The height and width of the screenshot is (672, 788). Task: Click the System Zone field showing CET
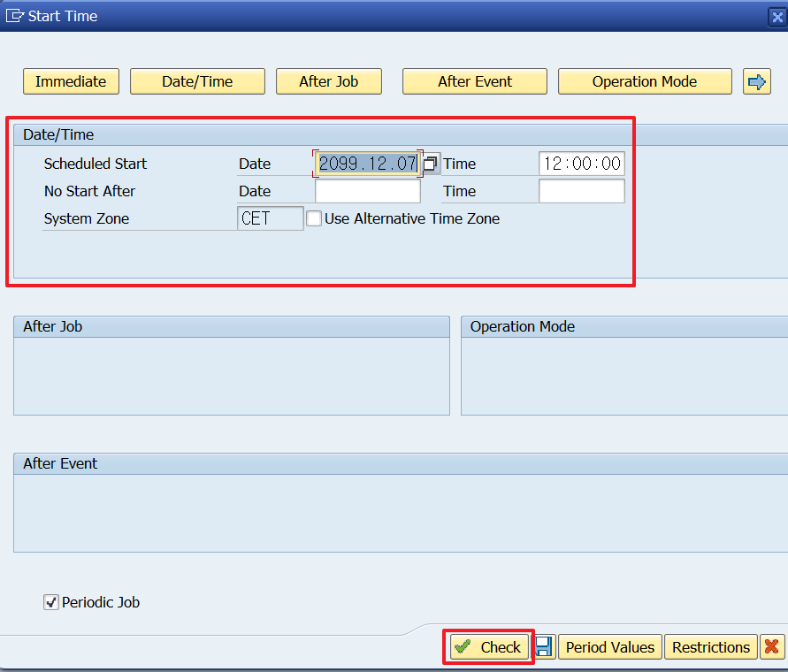(x=269, y=218)
